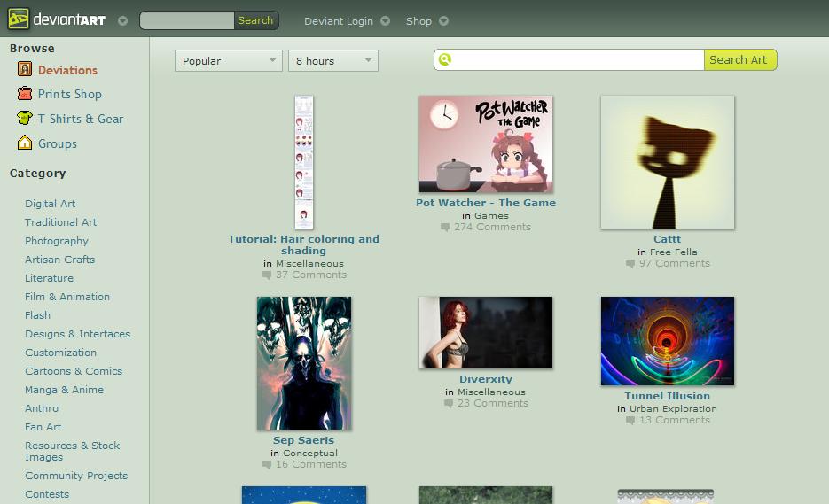
Task: Click the Prints Shop bag icon
Action: click(x=24, y=94)
